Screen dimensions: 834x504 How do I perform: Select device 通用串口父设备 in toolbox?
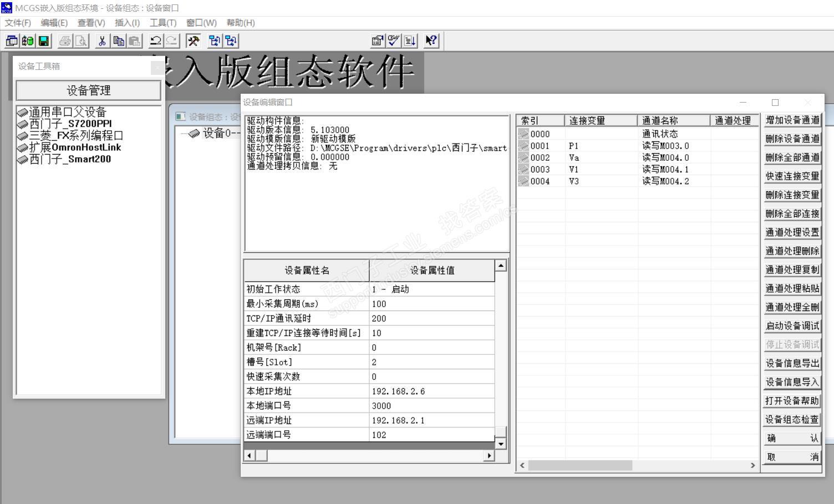pos(62,112)
